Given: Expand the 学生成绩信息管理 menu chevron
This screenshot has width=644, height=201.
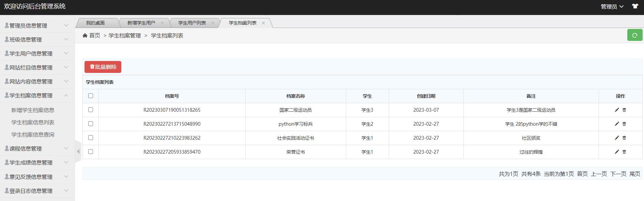Looking at the screenshot, I should click(x=66, y=162).
